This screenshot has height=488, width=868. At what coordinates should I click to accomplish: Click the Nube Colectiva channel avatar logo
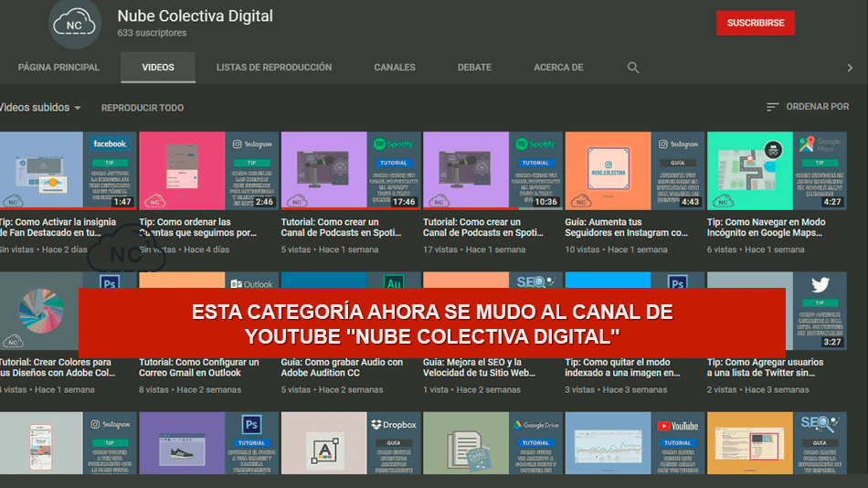pos(74,25)
